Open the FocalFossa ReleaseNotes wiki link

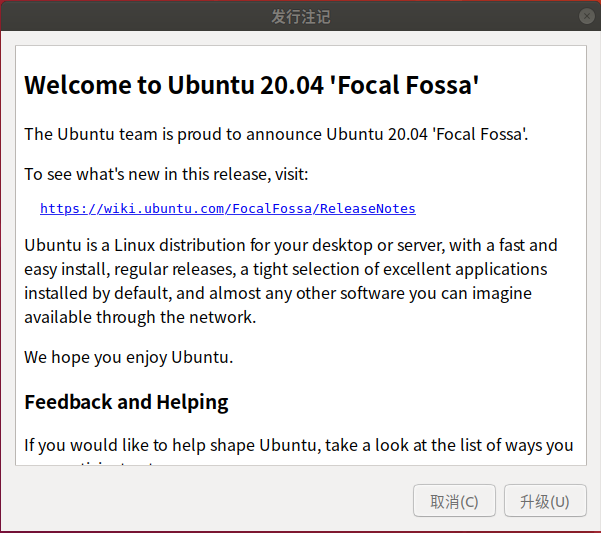click(x=228, y=209)
